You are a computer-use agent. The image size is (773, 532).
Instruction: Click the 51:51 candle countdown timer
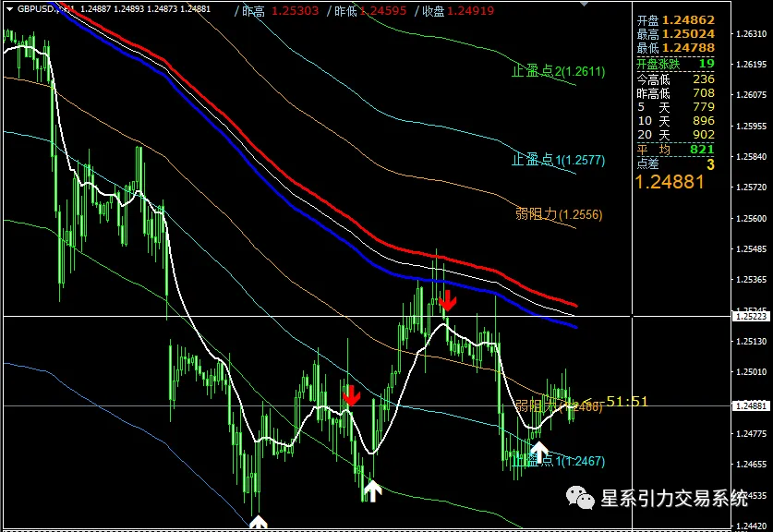point(626,402)
